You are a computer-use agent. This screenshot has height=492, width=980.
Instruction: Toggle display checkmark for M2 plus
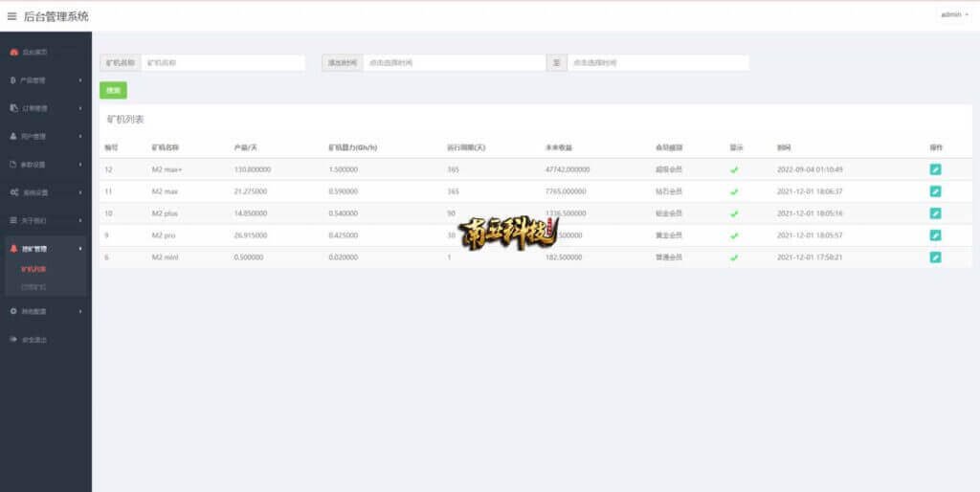click(734, 213)
